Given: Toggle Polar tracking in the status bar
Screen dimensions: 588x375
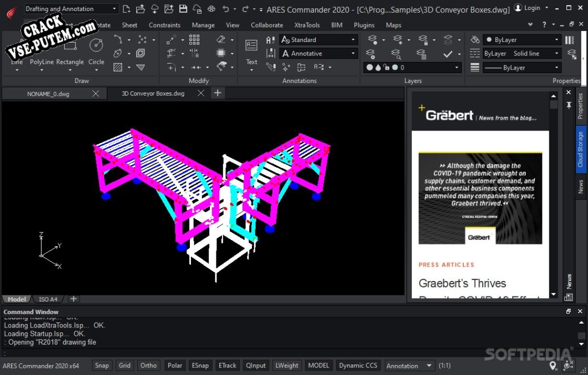Looking at the screenshot, I should tap(175, 365).
